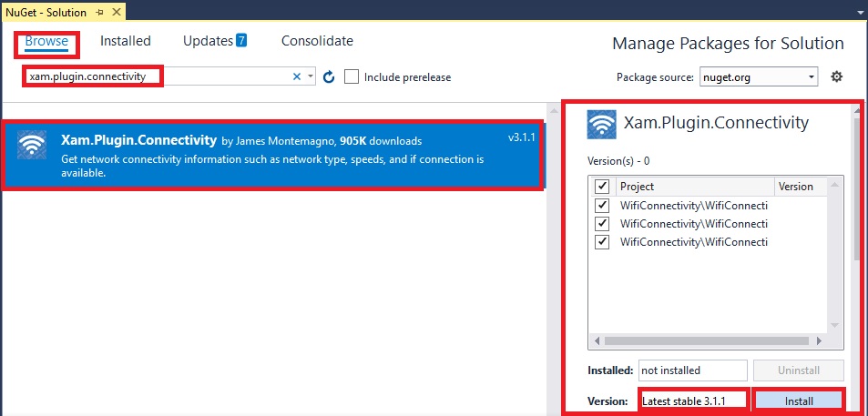Clear the search text with the X icon
The height and width of the screenshot is (416, 868).
point(297,76)
